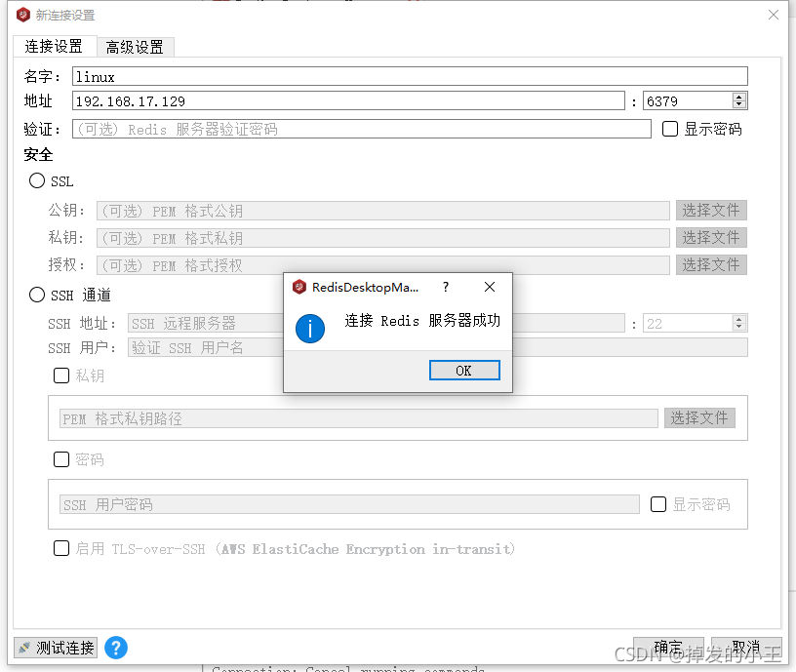Click the red logo in the 新连接设置 title bar
Image resolution: width=796 pixels, height=672 pixels.
coord(23,16)
